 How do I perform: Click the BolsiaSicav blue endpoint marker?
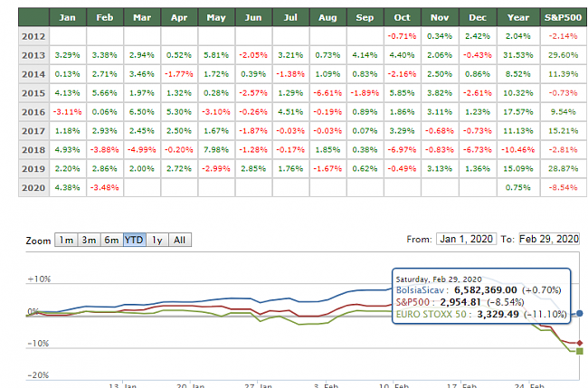(x=580, y=313)
